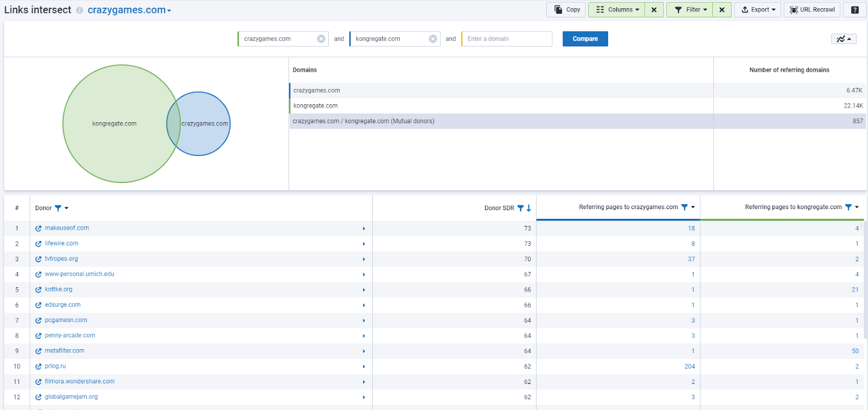Expand the lifewire.com row arrow

(364, 244)
